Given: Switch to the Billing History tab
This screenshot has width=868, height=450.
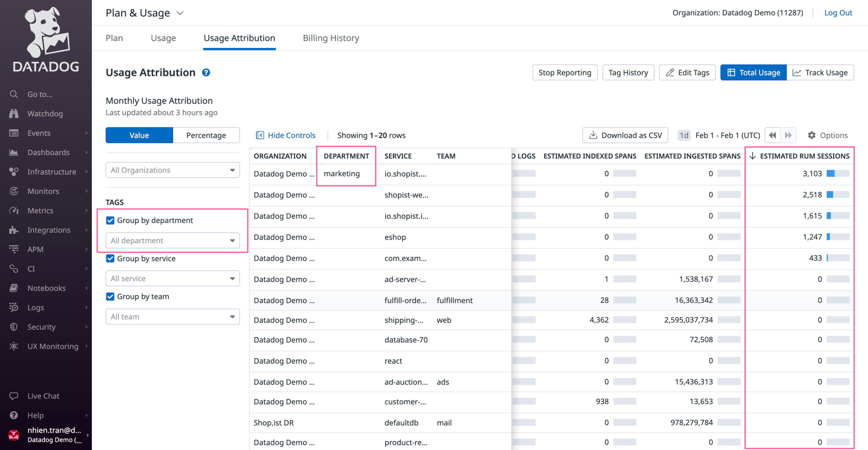Looking at the screenshot, I should (x=331, y=38).
